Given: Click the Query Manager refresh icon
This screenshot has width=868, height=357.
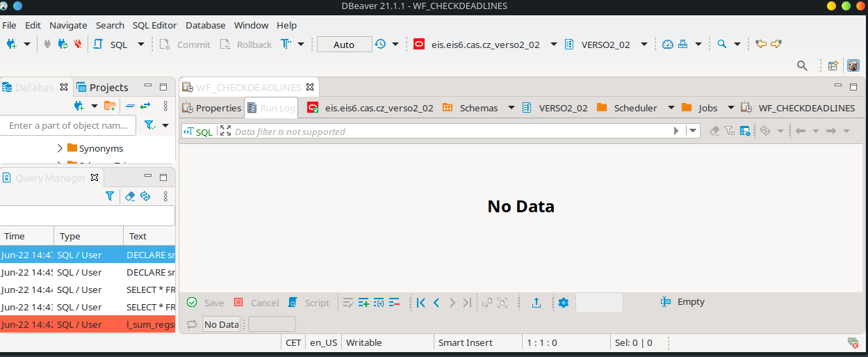Looking at the screenshot, I should (x=145, y=196).
